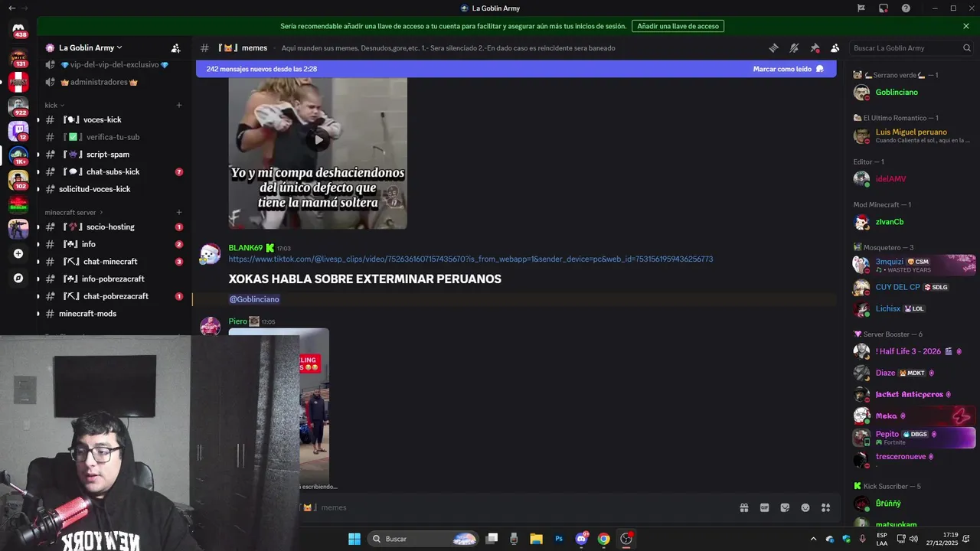The height and width of the screenshot is (551, 980).
Task: Open verifica-tu-sub channel
Action: pos(112,137)
